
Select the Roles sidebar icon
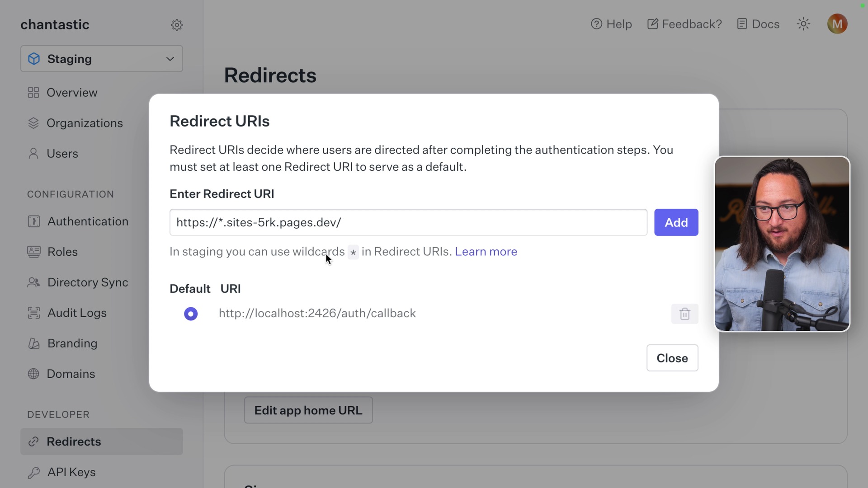click(x=33, y=252)
